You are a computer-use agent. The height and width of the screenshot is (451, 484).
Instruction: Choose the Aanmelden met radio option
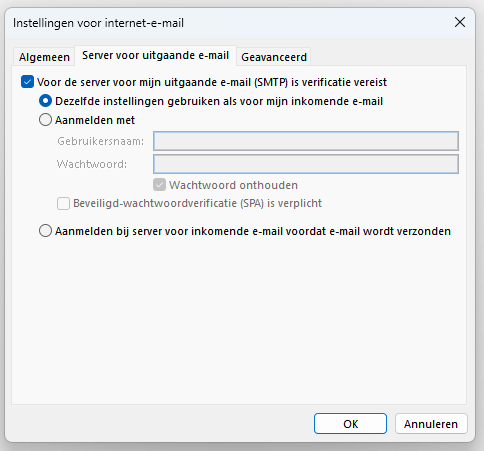coord(45,120)
